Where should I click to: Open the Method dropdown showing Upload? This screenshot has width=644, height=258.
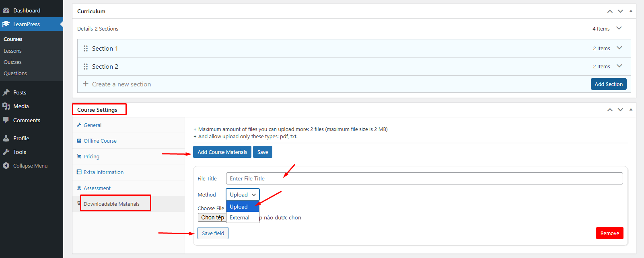coord(243,195)
